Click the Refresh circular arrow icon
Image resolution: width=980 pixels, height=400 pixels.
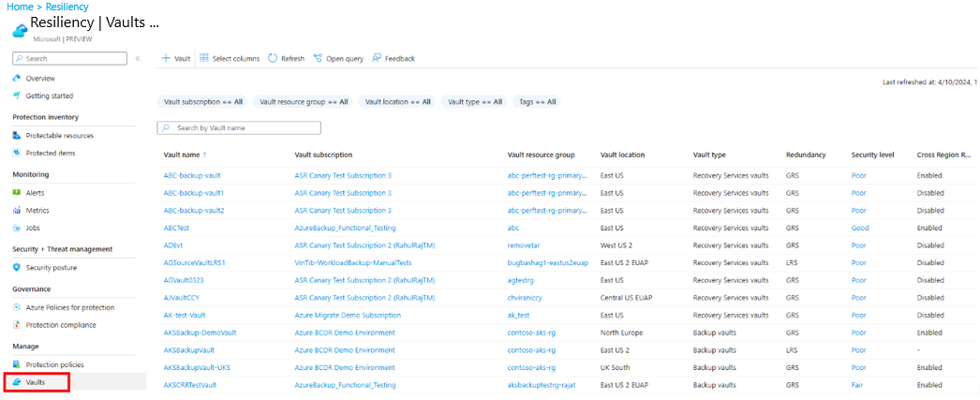[x=273, y=58]
